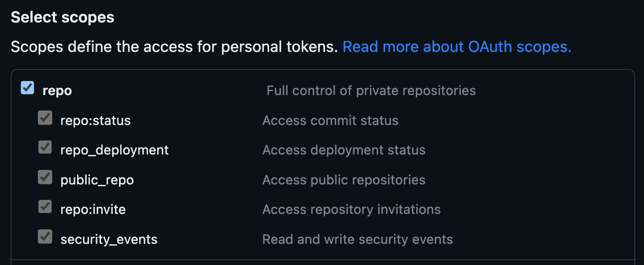Click the repo scope label text

click(x=57, y=90)
